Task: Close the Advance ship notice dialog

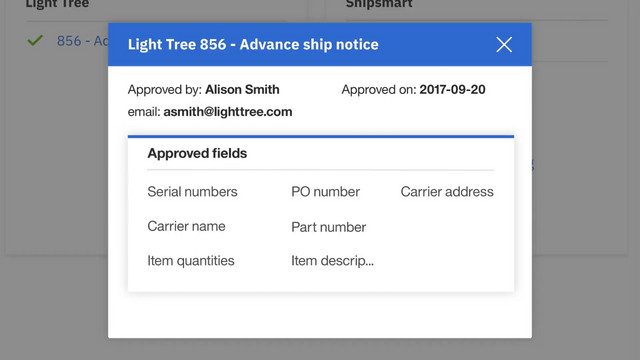Action: click(x=504, y=44)
